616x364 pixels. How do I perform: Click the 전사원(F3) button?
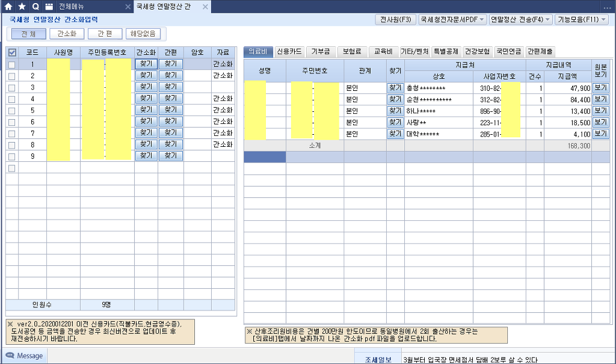coord(395,19)
